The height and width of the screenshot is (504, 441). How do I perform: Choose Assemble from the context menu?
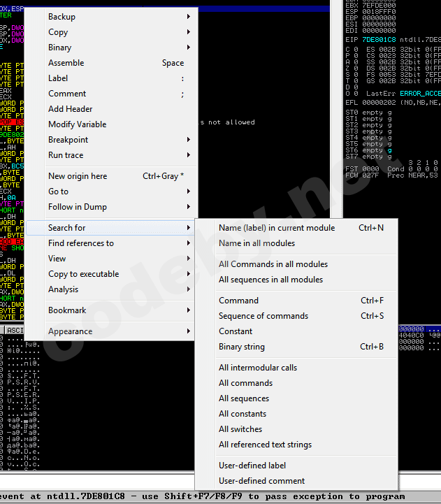click(66, 63)
